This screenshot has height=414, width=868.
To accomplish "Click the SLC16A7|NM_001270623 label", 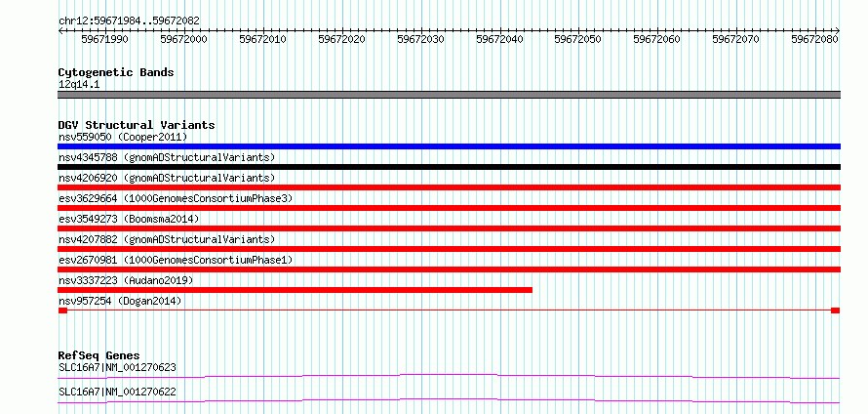I will tap(117, 367).
